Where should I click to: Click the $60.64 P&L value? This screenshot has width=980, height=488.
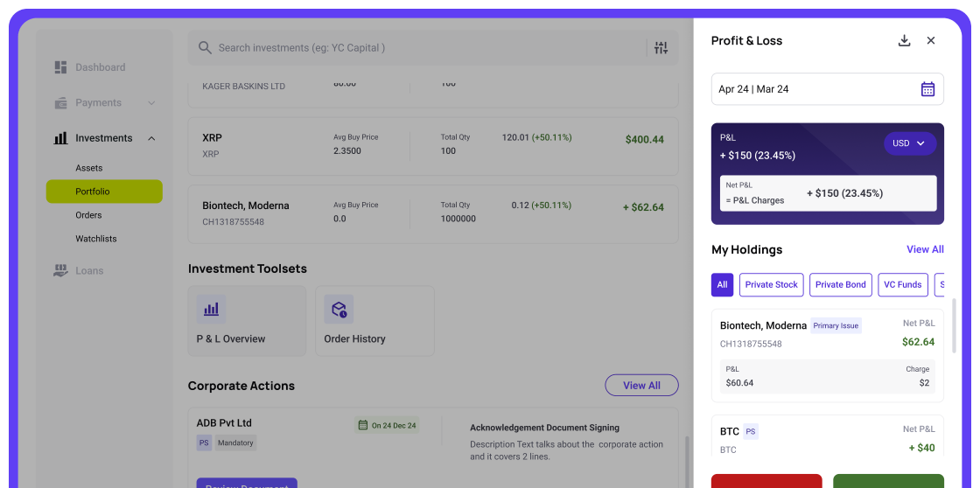coord(739,383)
